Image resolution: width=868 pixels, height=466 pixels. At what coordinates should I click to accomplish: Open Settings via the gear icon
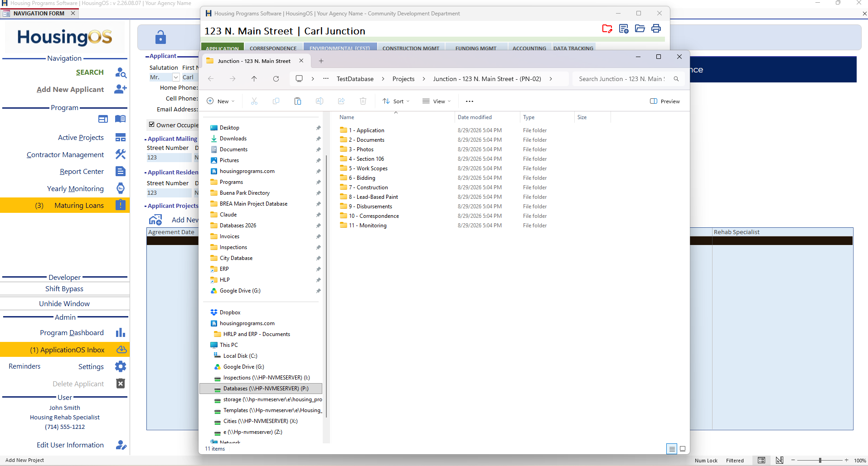(121, 366)
